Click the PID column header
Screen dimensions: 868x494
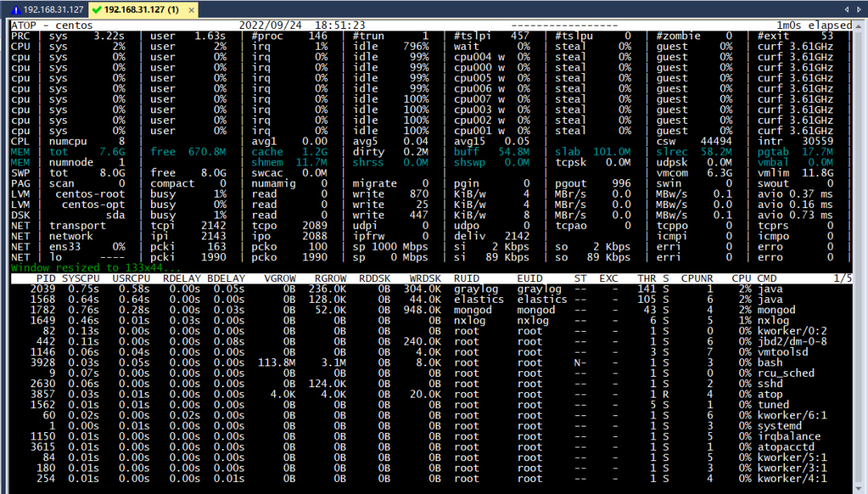[46, 278]
